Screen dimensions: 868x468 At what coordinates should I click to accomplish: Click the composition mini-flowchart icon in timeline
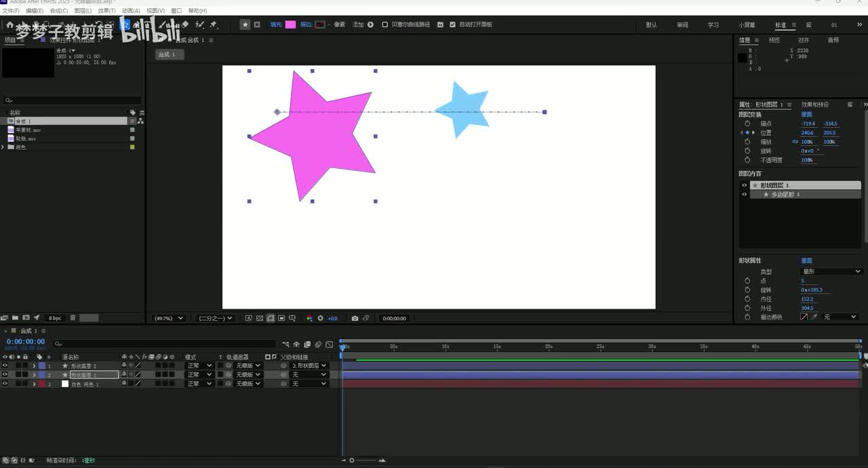point(285,345)
